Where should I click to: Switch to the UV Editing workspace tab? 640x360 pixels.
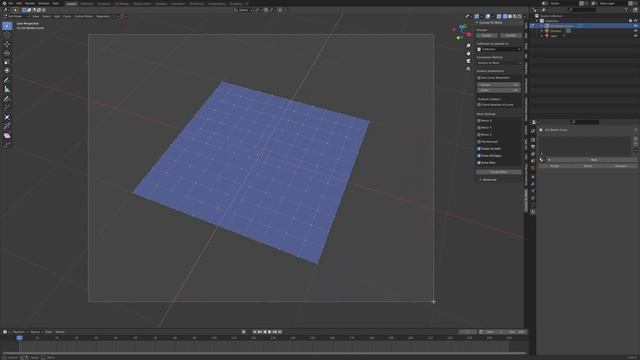coord(122,4)
